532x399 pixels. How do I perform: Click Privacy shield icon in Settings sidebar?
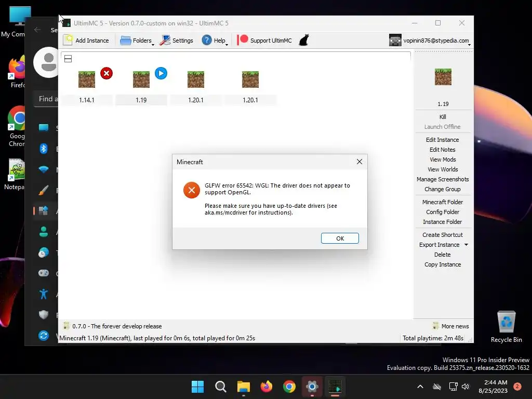coord(44,314)
